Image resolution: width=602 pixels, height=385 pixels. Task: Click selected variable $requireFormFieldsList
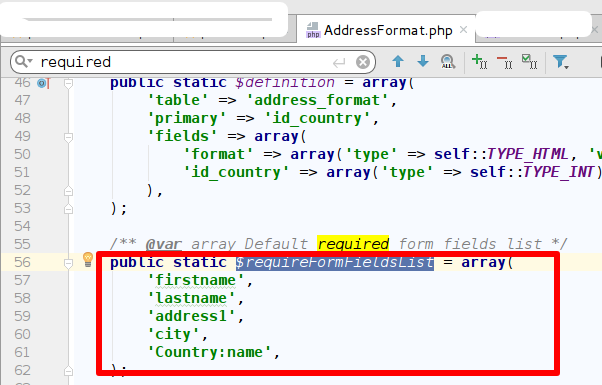point(335,263)
